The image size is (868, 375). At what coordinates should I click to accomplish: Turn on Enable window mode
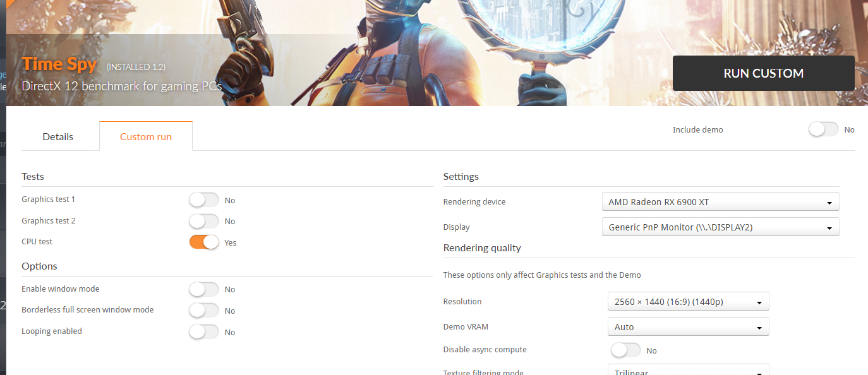204,289
